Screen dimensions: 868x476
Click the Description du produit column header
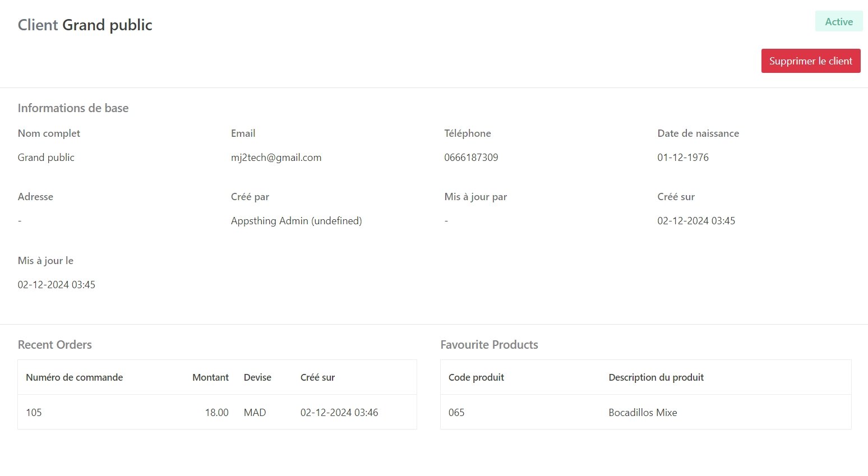point(655,377)
